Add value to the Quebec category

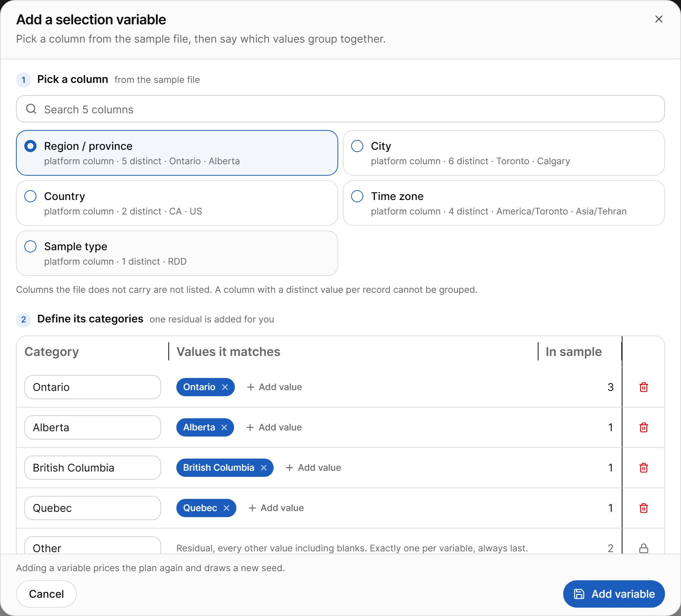276,508
